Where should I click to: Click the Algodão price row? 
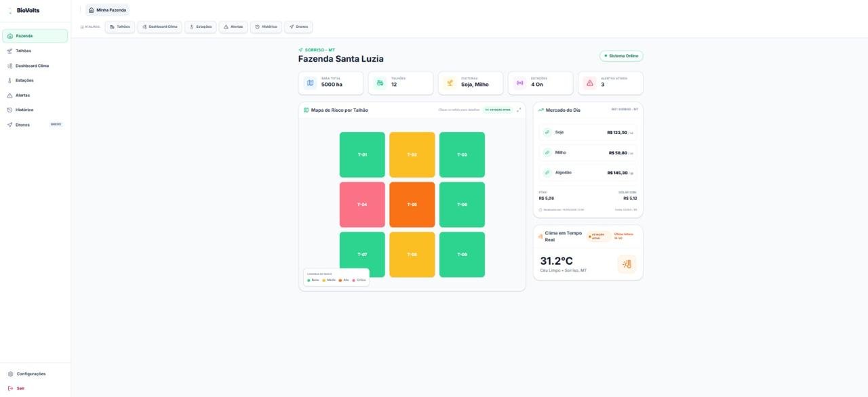tap(588, 173)
